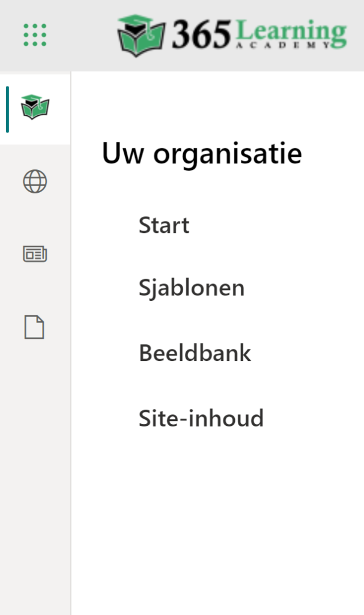Open the globe My sites icon
364x615 pixels.
(35, 181)
